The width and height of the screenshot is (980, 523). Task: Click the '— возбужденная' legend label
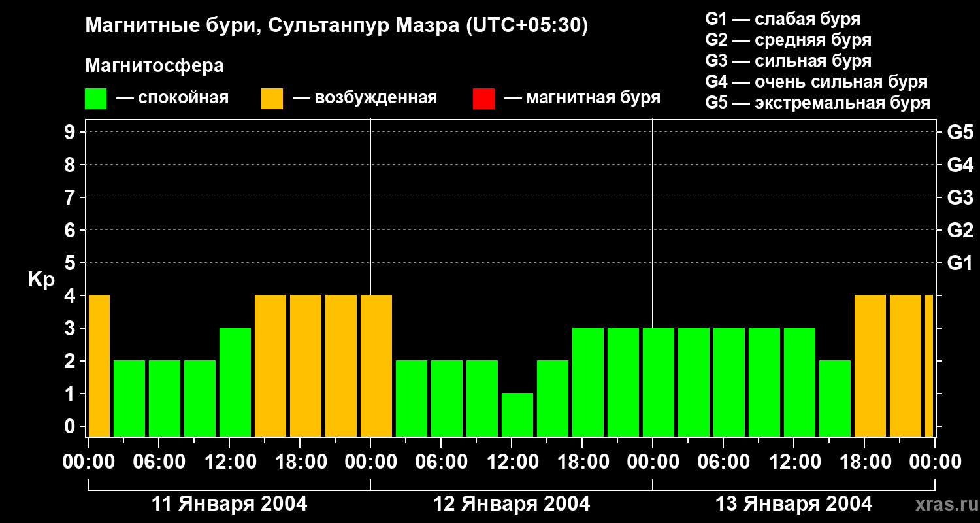click(x=365, y=98)
